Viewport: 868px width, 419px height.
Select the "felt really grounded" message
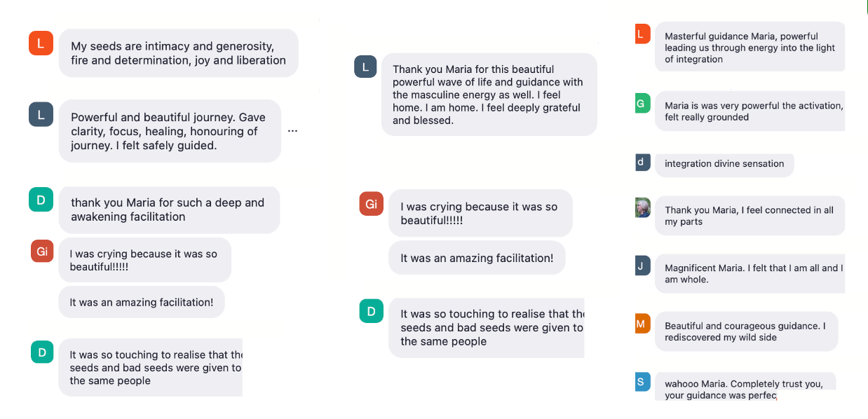coord(749,111)
